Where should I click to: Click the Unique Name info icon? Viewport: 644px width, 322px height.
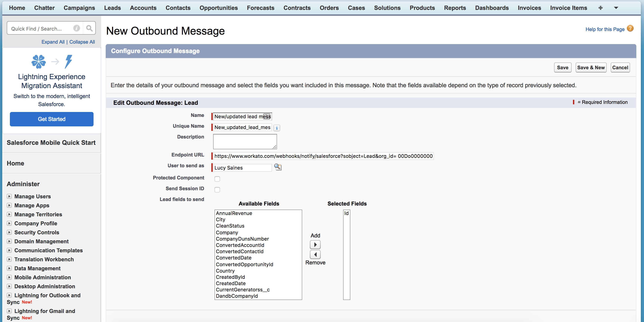pyautogui.click(x=277, y=128)
